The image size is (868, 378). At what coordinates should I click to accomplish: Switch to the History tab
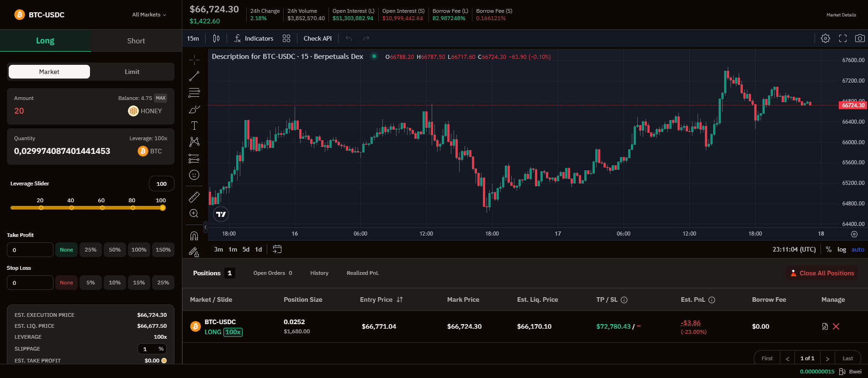(x=319, y=273)
